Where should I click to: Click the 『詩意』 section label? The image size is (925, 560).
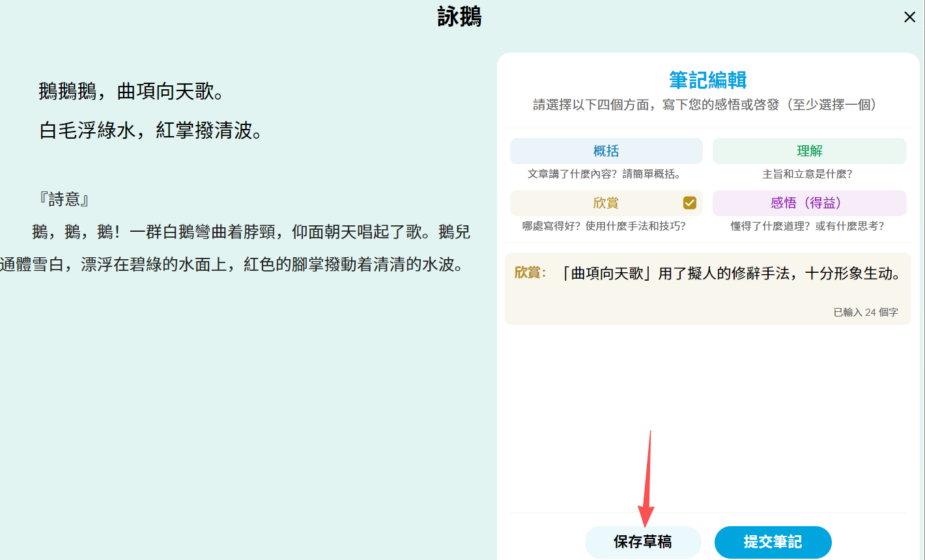click(x=64, y=199)
